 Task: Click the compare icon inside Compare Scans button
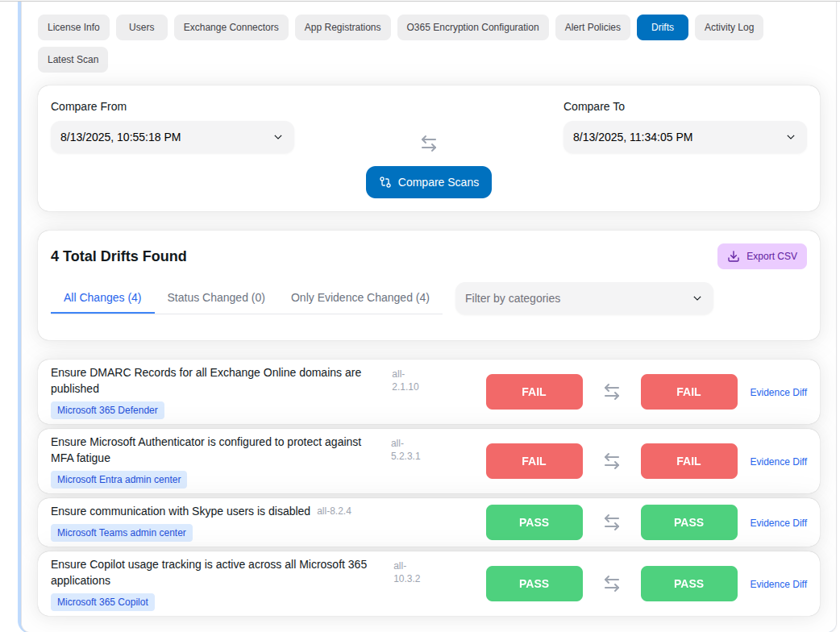pyautogui.click(x=385, y=182)
